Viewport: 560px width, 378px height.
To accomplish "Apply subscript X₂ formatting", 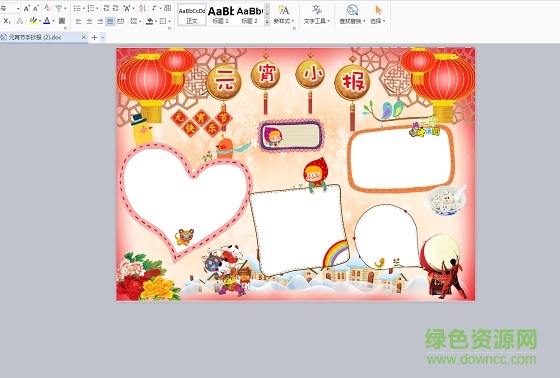I will point(7,21).
